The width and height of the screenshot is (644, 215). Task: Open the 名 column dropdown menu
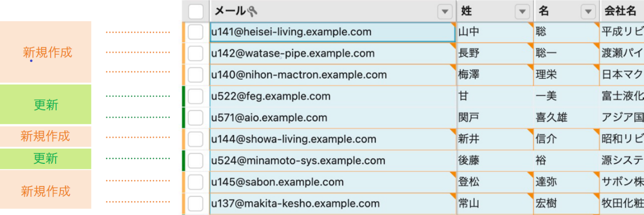click(x=587, y=11)
